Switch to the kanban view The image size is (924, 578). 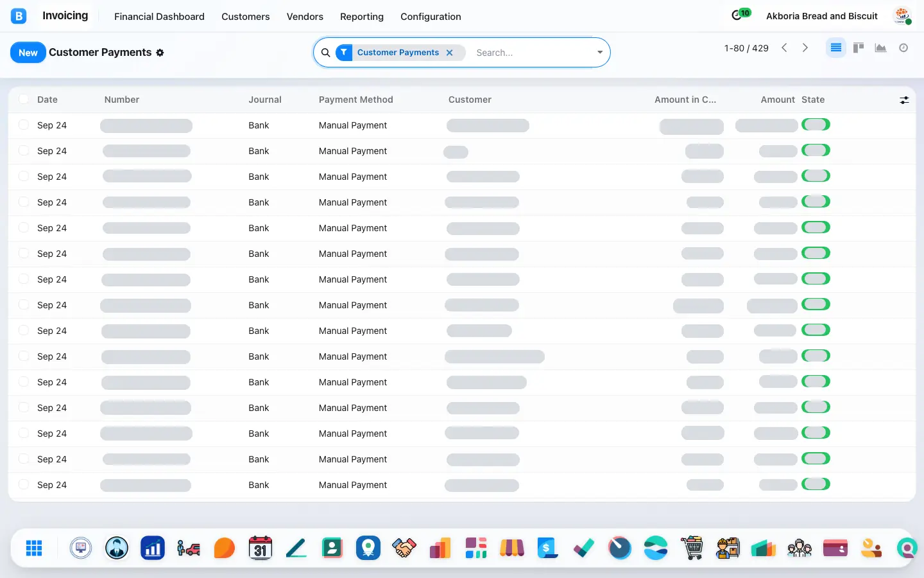859,48
